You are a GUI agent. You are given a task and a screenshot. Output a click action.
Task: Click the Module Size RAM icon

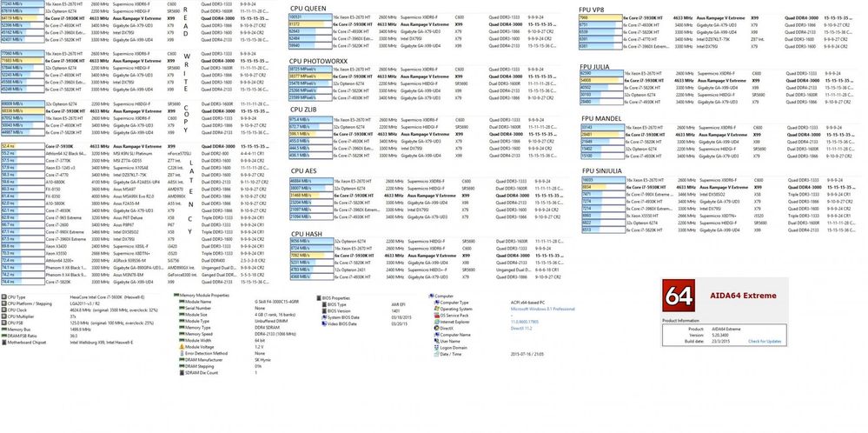click(x=181, y=315)
